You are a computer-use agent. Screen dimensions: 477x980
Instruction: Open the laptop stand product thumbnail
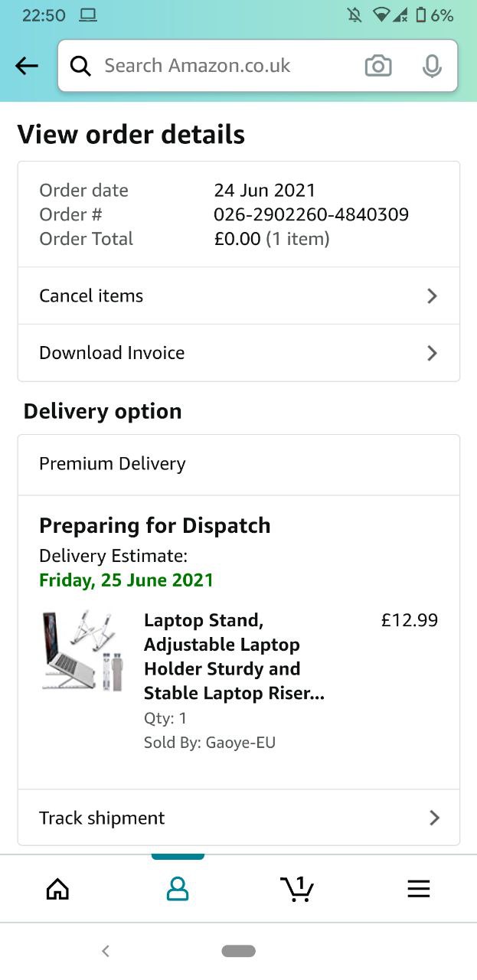pyautogui.click(x=83, y=651)
